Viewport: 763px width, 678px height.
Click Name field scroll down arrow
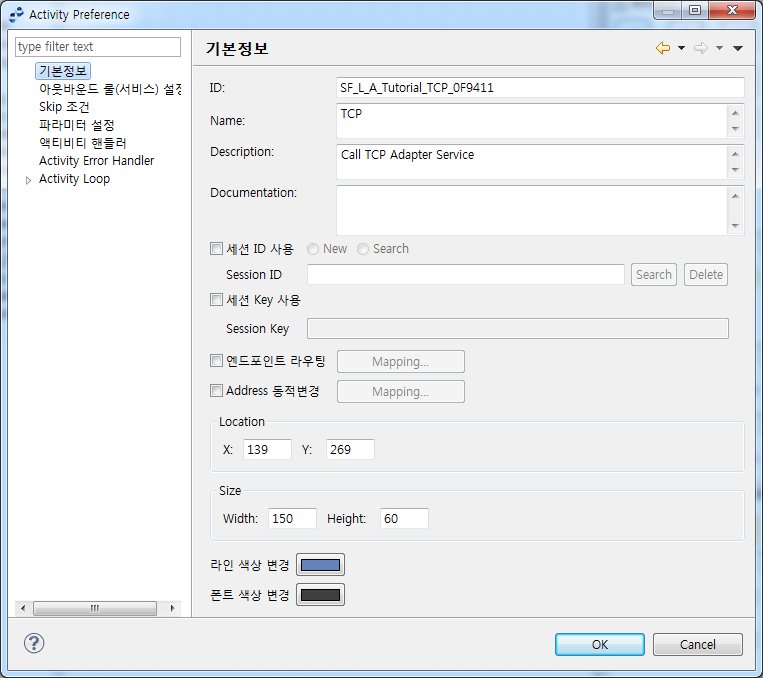point(735,129)
